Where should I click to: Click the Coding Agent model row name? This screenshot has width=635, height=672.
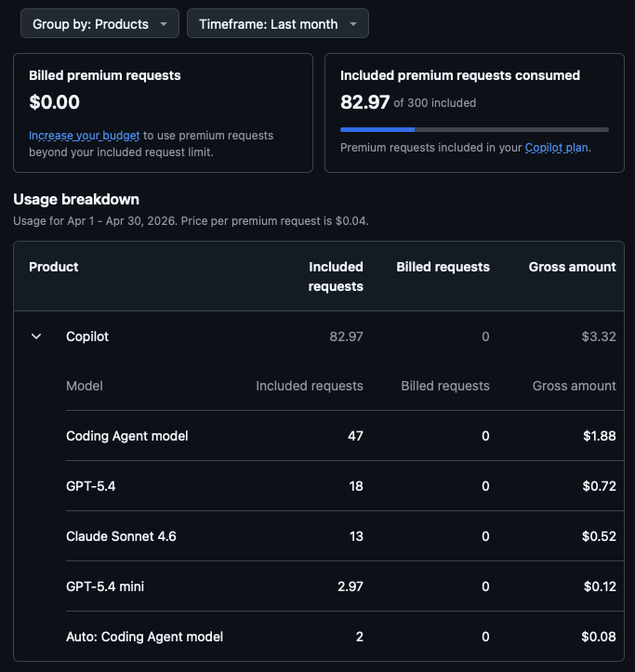(x=127, y=436)
